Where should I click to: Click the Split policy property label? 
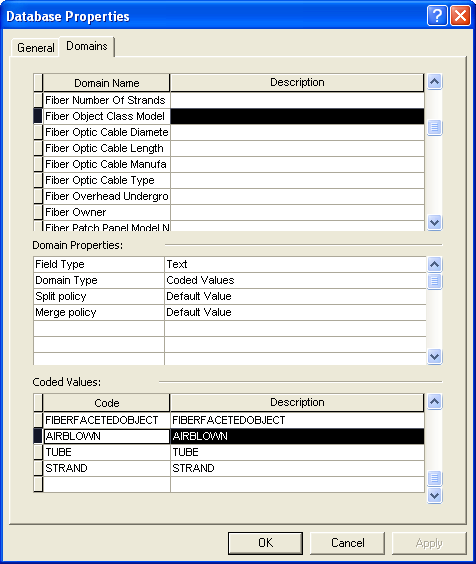[x=99, y=296]
